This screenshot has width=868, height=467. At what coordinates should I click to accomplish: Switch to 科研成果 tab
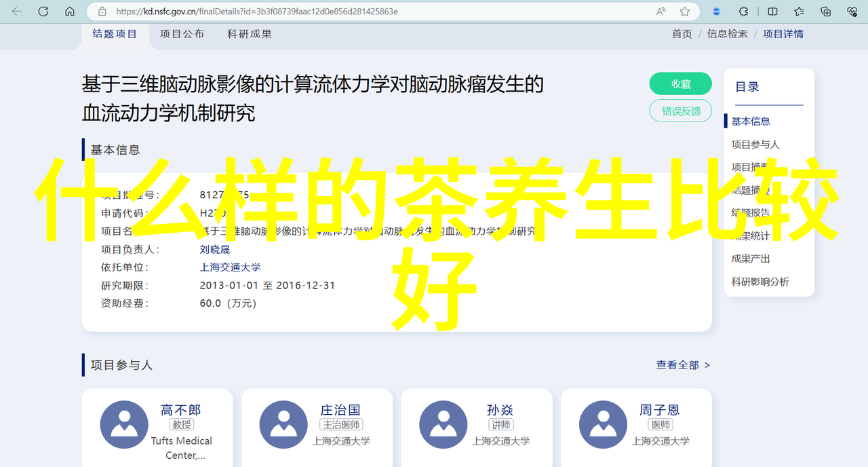pos(250,34)
